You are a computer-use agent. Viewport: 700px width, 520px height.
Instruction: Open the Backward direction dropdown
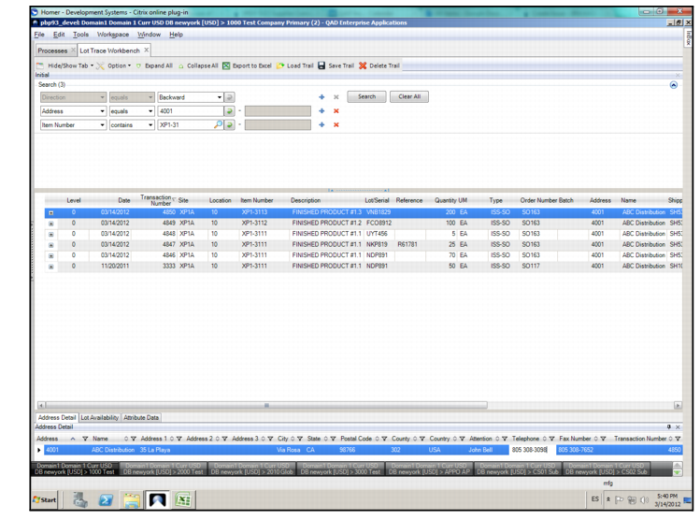[219, 97]
